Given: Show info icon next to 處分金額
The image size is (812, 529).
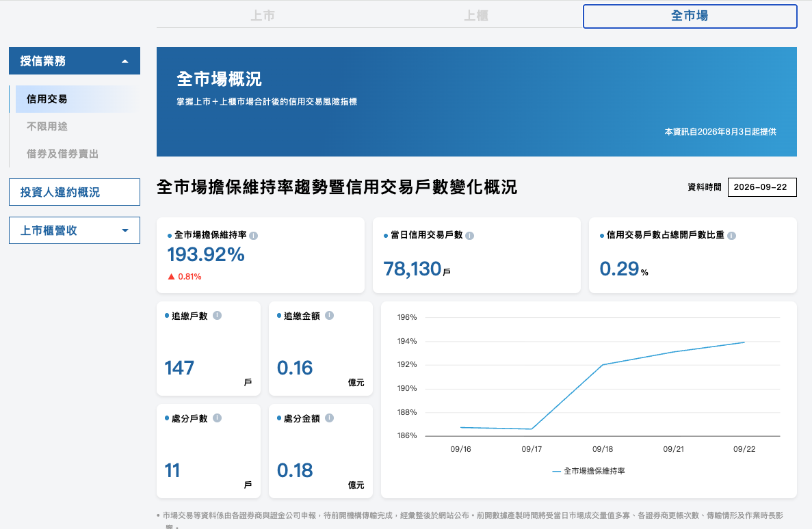Looking at the screenshot, I should click(x=329, y=418).
